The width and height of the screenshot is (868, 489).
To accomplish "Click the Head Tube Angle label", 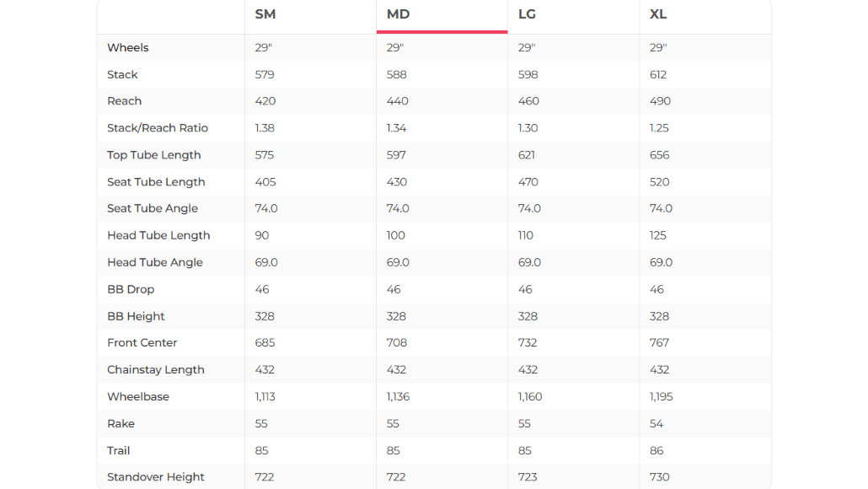I will coord(155,262).
